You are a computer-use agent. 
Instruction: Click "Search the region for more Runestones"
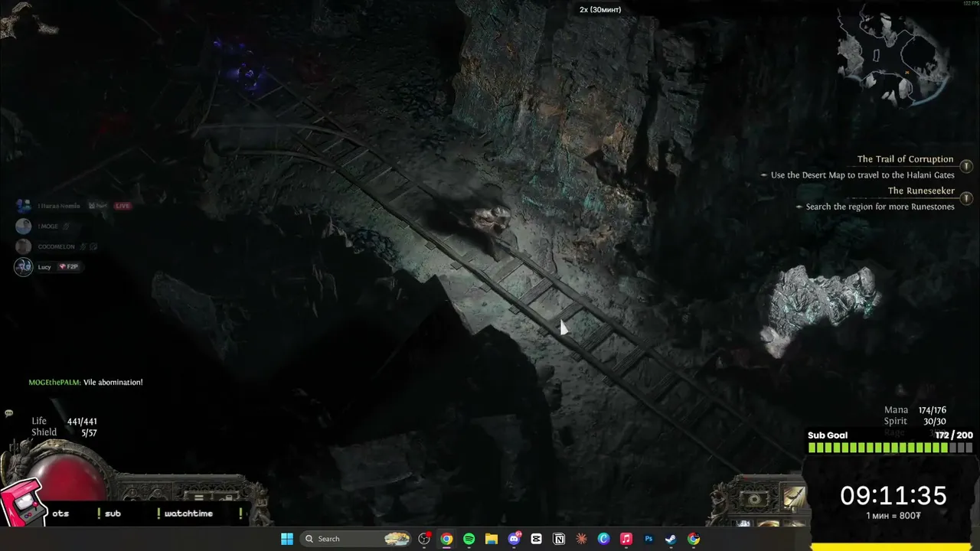(880, 207)
